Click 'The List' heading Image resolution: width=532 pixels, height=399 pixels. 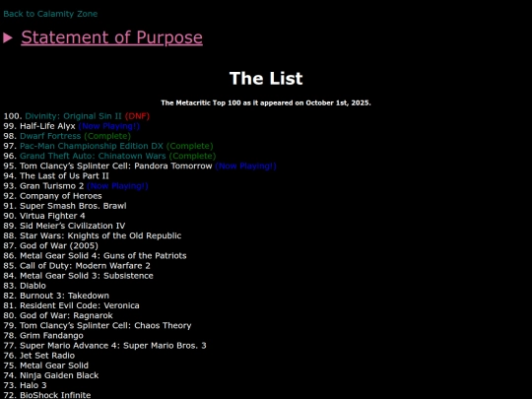266,79
